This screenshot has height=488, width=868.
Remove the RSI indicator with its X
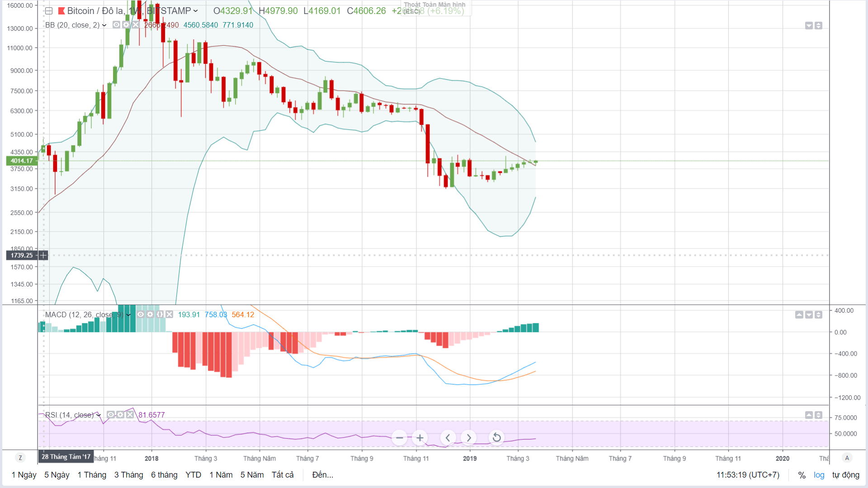pos(130,415)
